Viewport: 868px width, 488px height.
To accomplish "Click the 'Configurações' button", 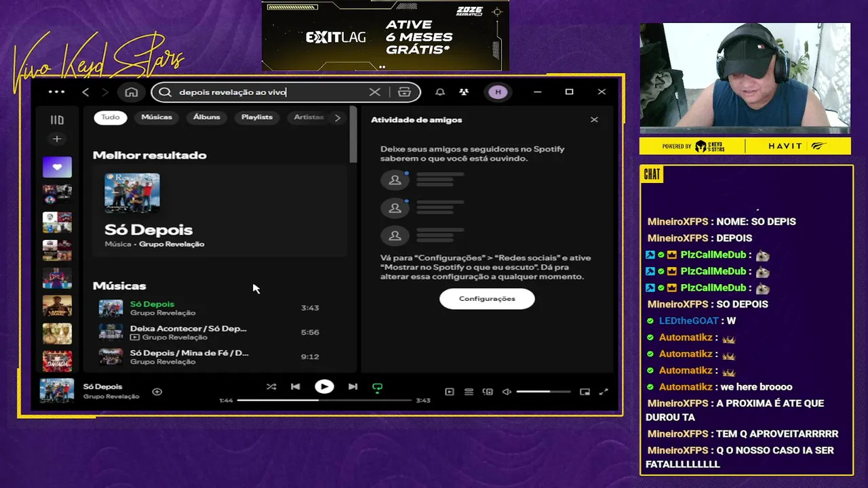I will [487, 299].
